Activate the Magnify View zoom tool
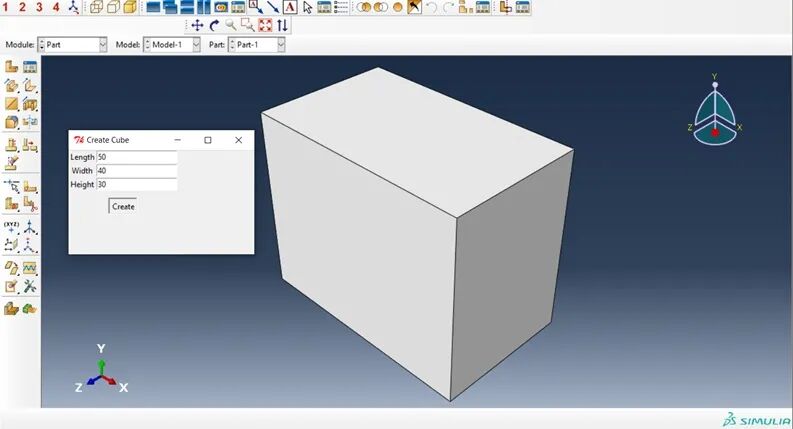Screen dimensions: 793x429 point(231,25)
